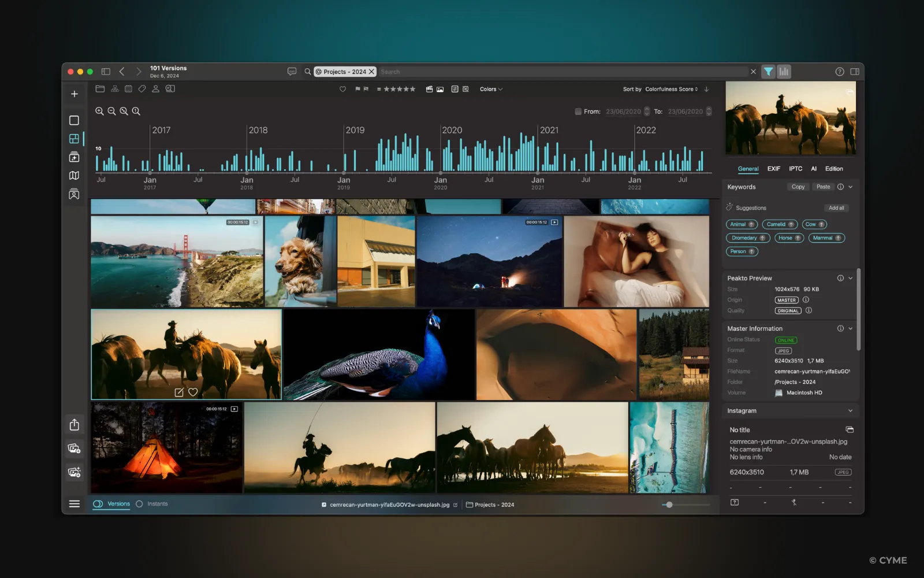Click the plus add source button
924x578 pixels.
pyautogui.click(x=74, y=94)
